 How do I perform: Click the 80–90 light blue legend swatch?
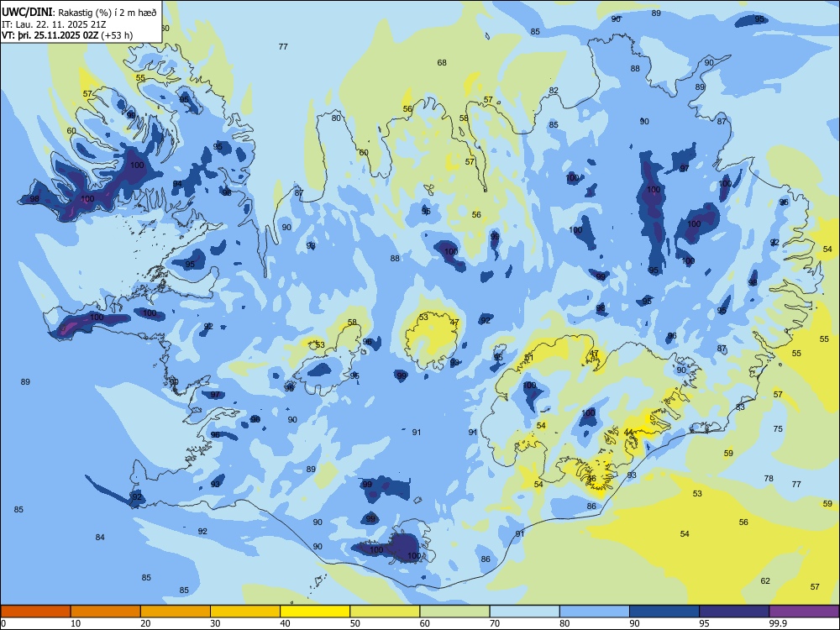click(595, 612)
